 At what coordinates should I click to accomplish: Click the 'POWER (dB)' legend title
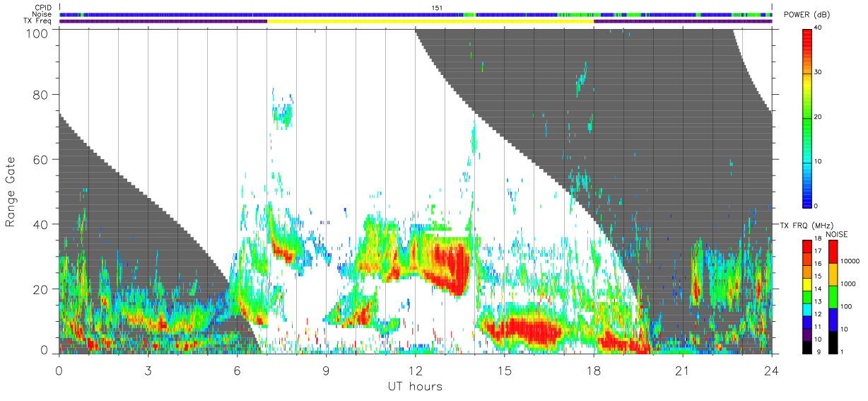pyautogui.click(x=808, y=16)
